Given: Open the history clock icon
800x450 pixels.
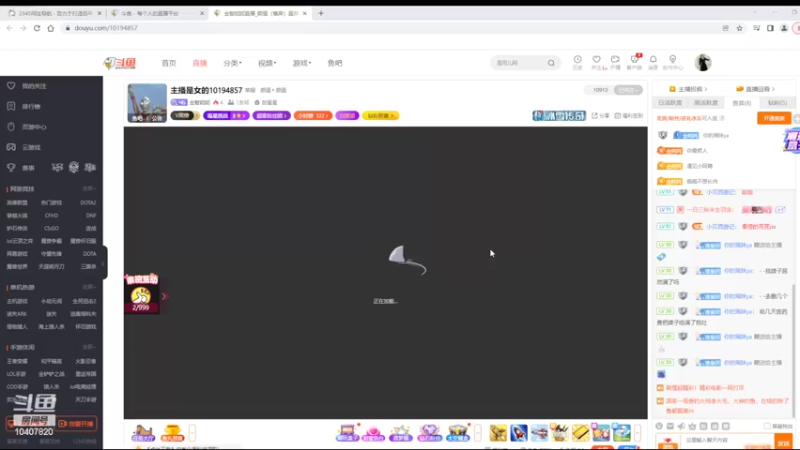Looking at the screenshot, I should coord(578,60).
